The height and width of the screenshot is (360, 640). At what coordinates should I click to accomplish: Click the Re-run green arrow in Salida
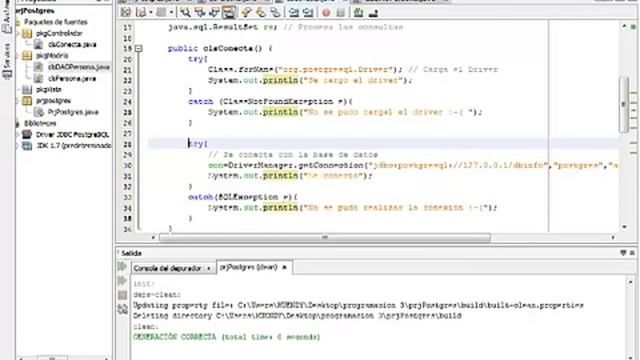(x=122, y=267)
